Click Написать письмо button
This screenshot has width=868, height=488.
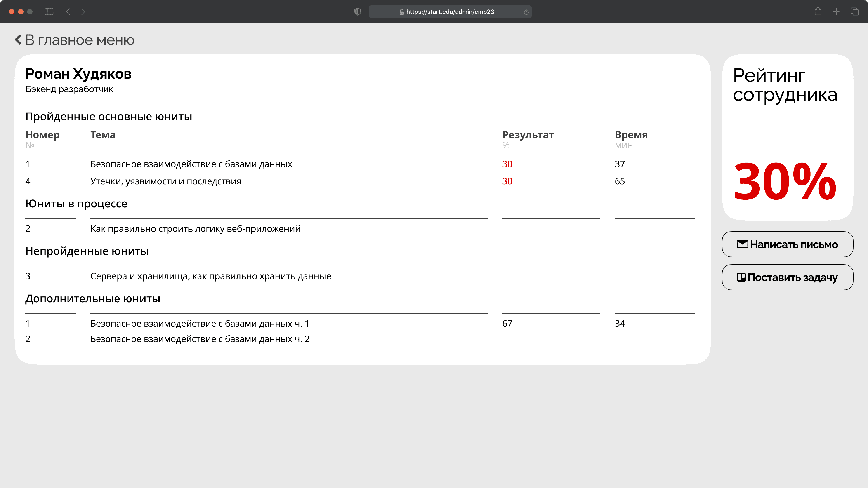click(x=788, y=244)
